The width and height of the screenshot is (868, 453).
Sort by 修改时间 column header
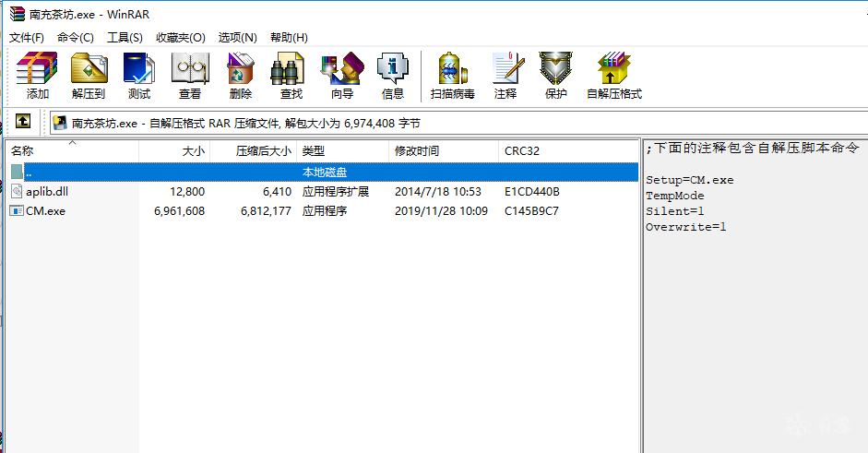pos(444,150)
